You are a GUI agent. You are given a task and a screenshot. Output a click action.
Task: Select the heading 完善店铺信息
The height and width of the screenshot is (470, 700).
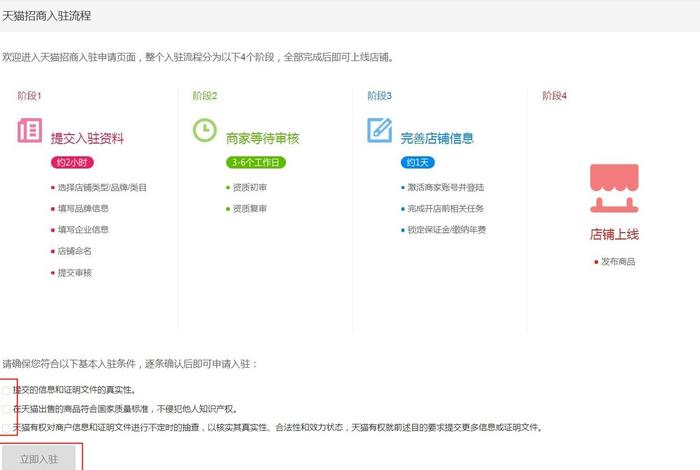pyautogui.click(x=437, y=138)
